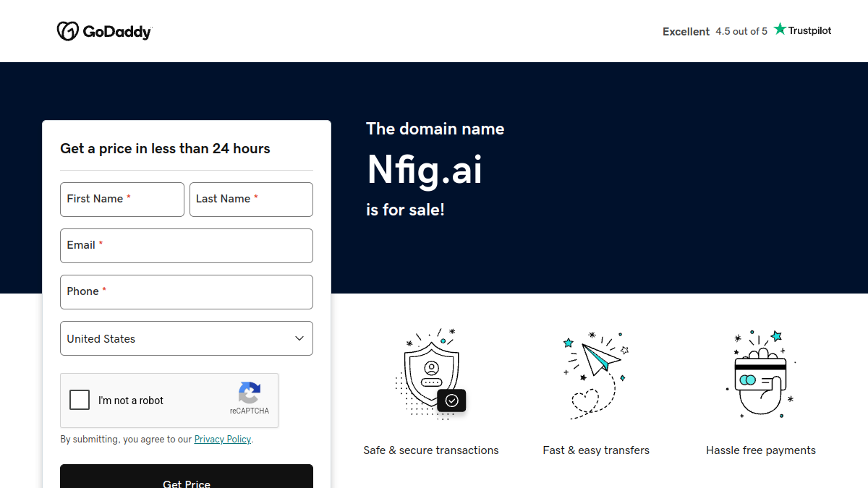Focus the Phone field

tap(187, 292)
